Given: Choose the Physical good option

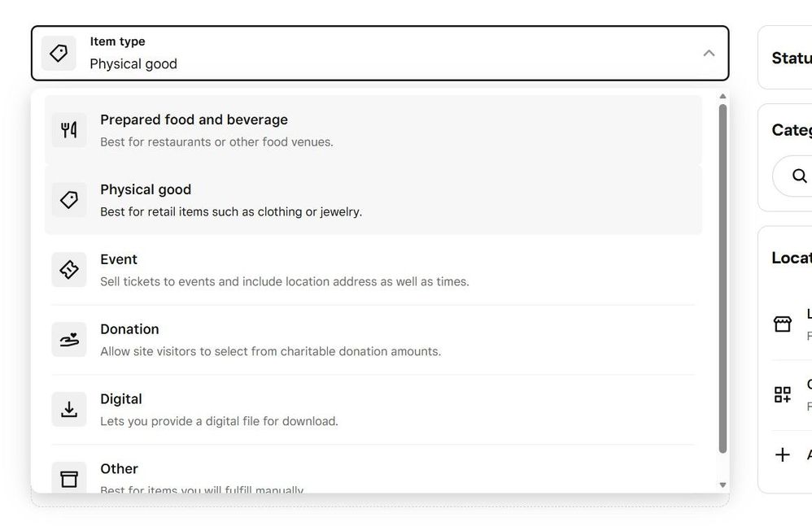Looking at the screenshot, I should click(373, 200).
